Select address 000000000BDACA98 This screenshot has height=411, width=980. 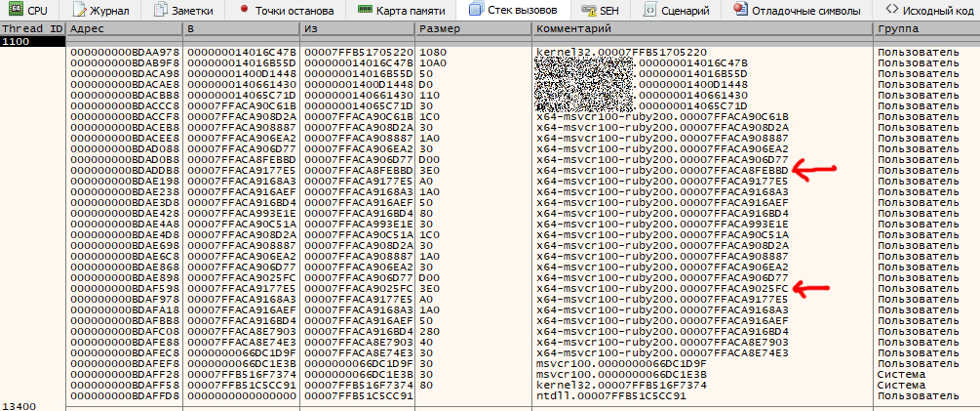[125, 74]
